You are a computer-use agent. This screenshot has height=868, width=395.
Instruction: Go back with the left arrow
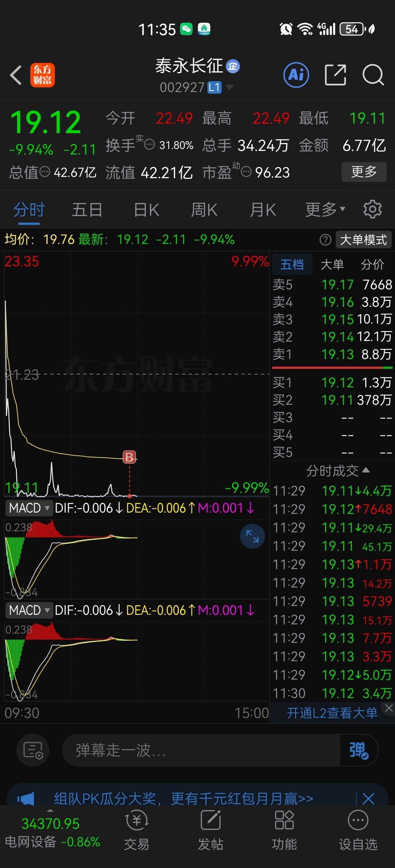(16, 75)
